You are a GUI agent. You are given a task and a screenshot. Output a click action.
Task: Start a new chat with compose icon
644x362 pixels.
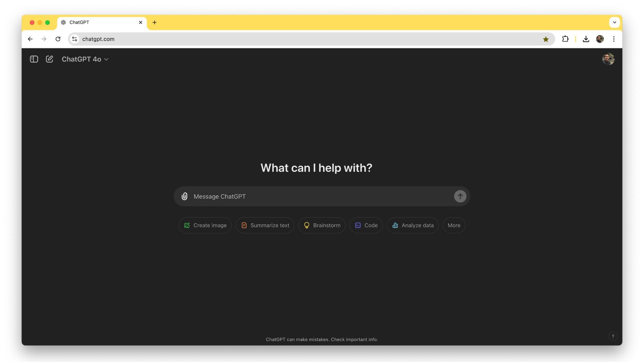pos(49,59)
